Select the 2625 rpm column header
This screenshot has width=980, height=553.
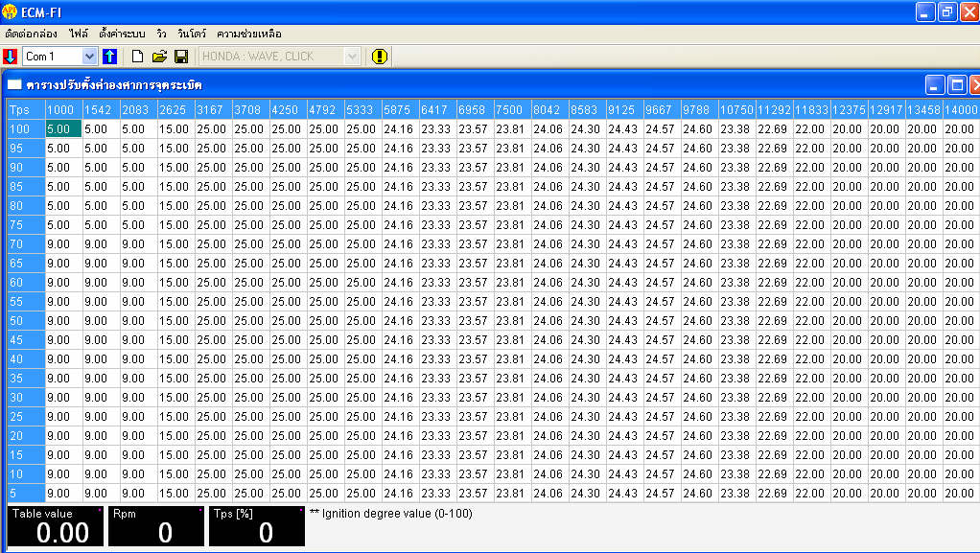175,109
